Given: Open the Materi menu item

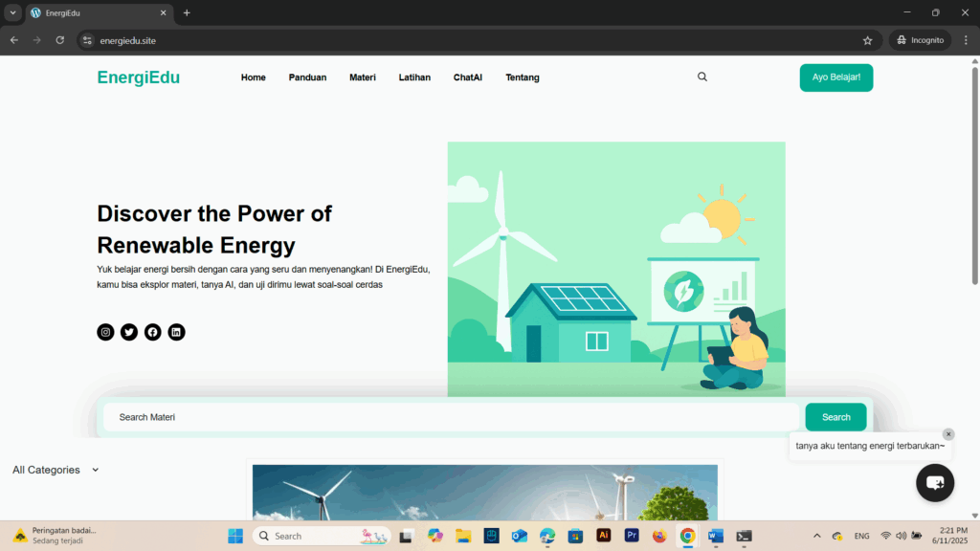Looking at the screenshot, I should coord(363,77).
